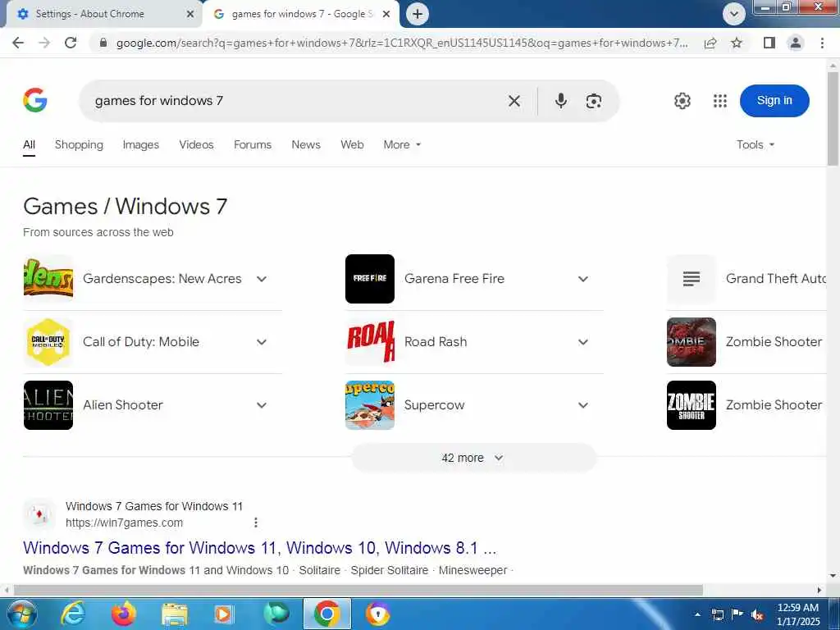Open Google quick settings gear
The image size is (840, 630).
coord(682,101)
